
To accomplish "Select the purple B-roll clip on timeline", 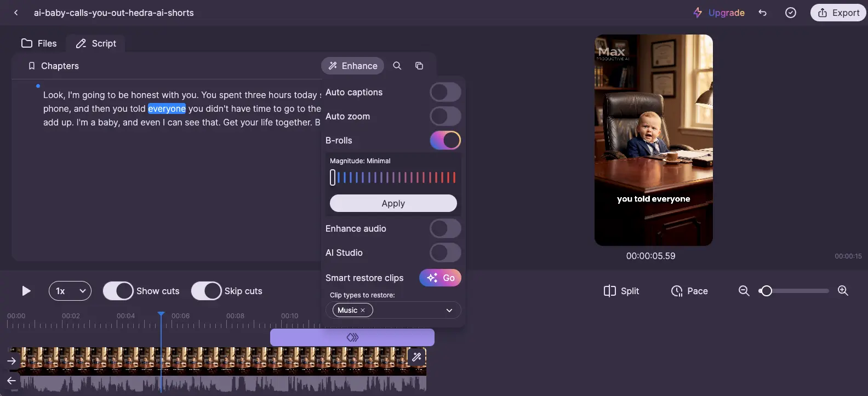I will pos(352,337).
